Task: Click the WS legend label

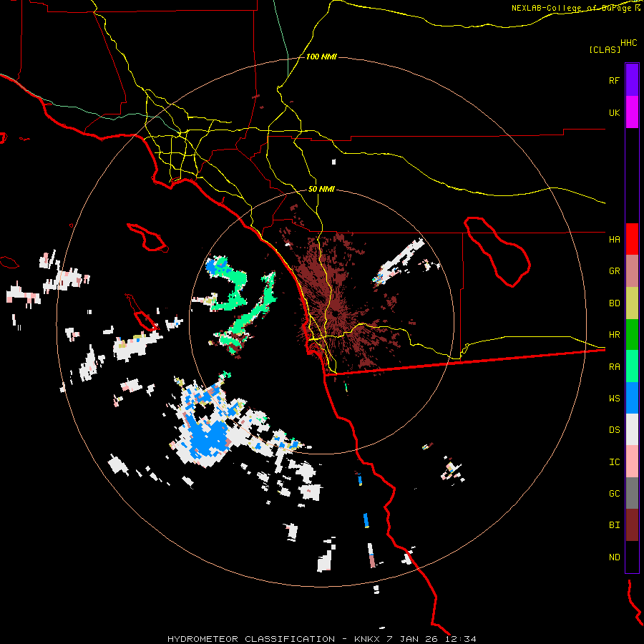Action: point(614,398)
